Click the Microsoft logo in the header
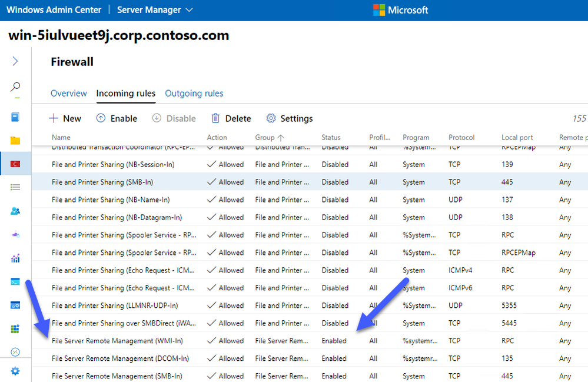 pos(400,10)
